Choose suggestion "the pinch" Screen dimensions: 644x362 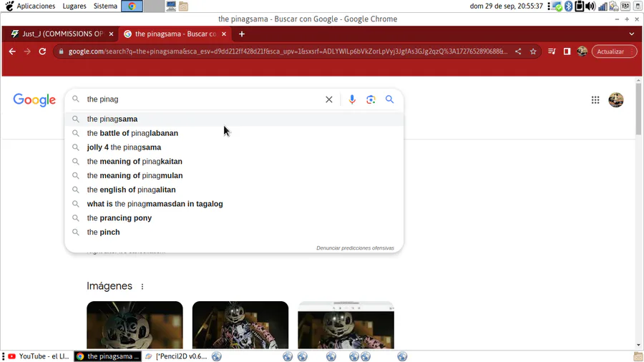pos(234,233)
